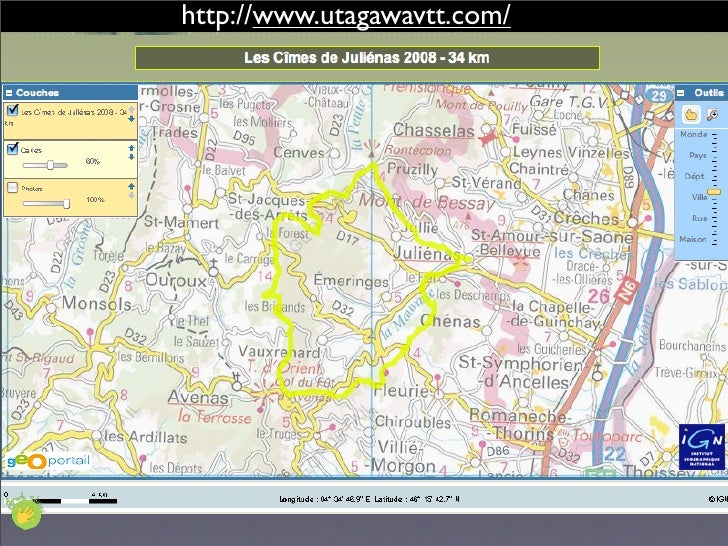Set zoom level to Pays

pos(698,155)
